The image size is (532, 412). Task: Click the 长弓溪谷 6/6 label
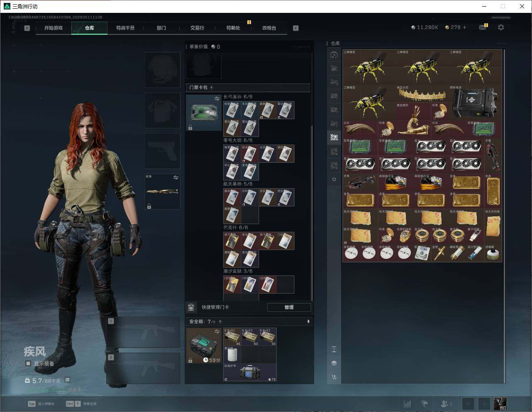click(x=238, y=97)
